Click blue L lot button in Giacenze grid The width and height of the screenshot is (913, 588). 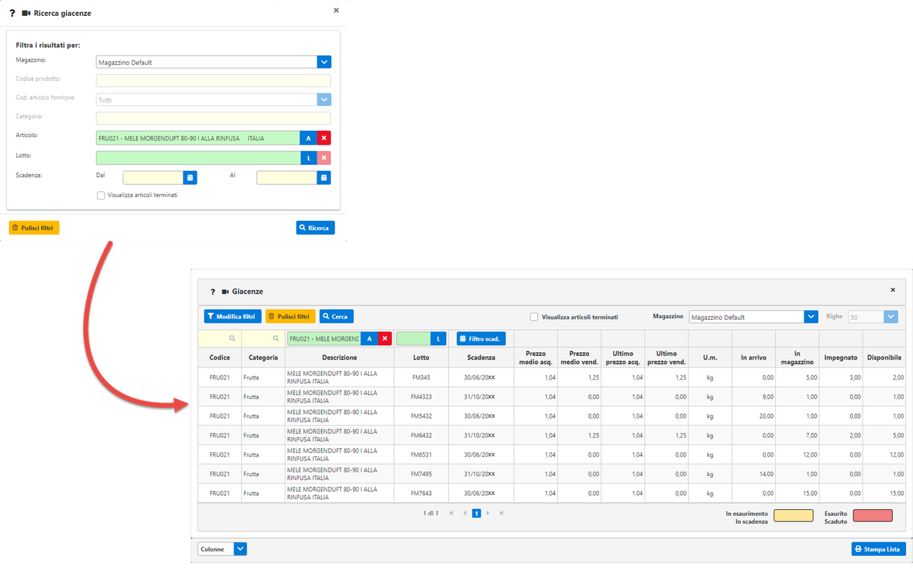click(438, 339)
